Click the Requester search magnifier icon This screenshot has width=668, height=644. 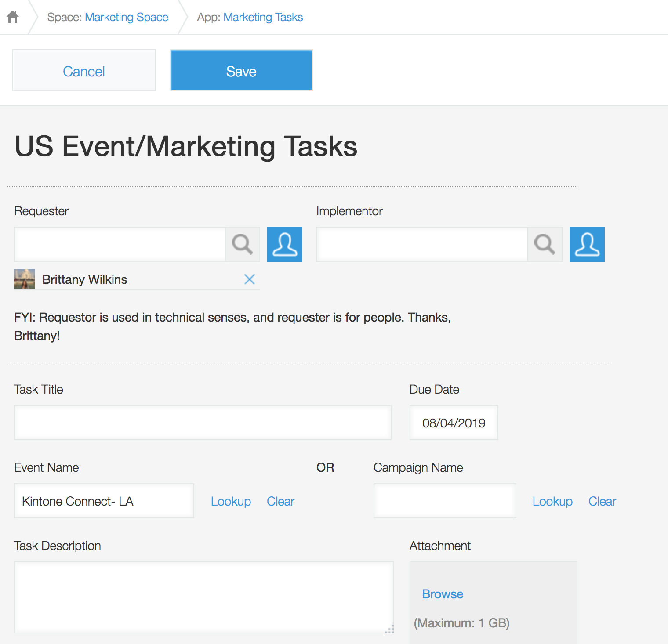242,244
